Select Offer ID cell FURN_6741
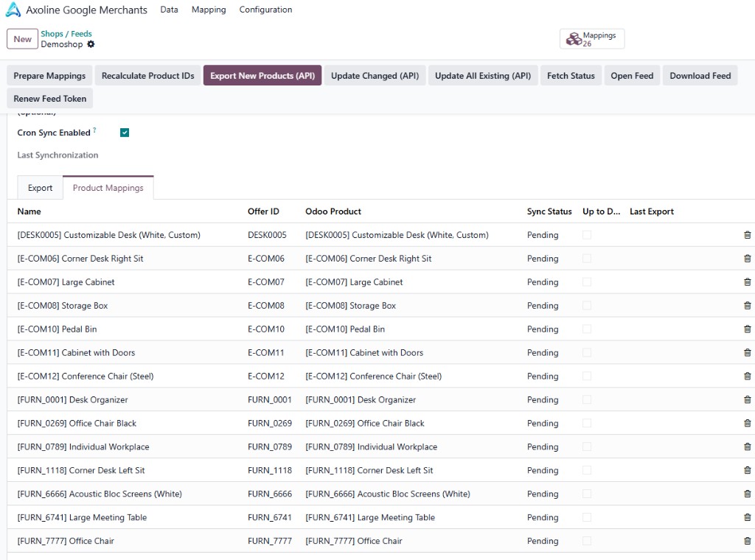The height and width of the screenshot is (560, 755). tap(270, 518)
